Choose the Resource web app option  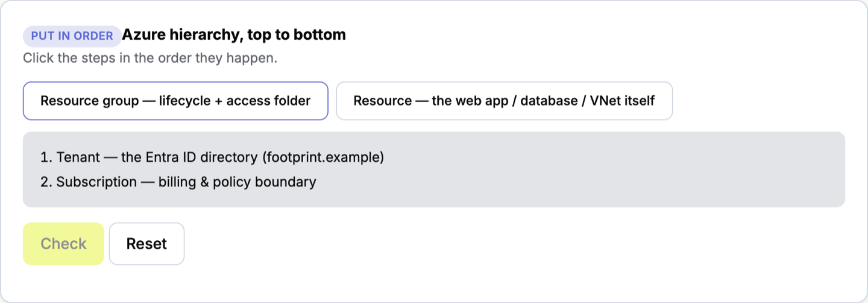click(504, 101)
